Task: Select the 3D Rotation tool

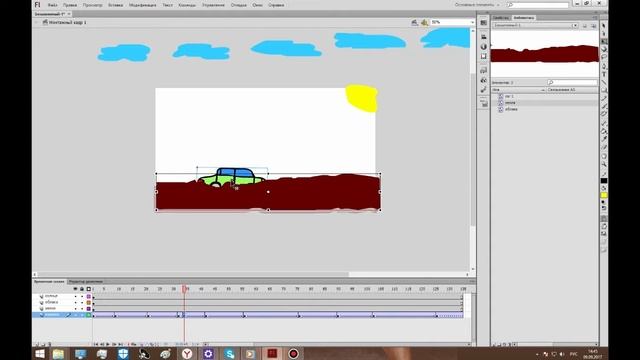Action: [x=604, y=49]
